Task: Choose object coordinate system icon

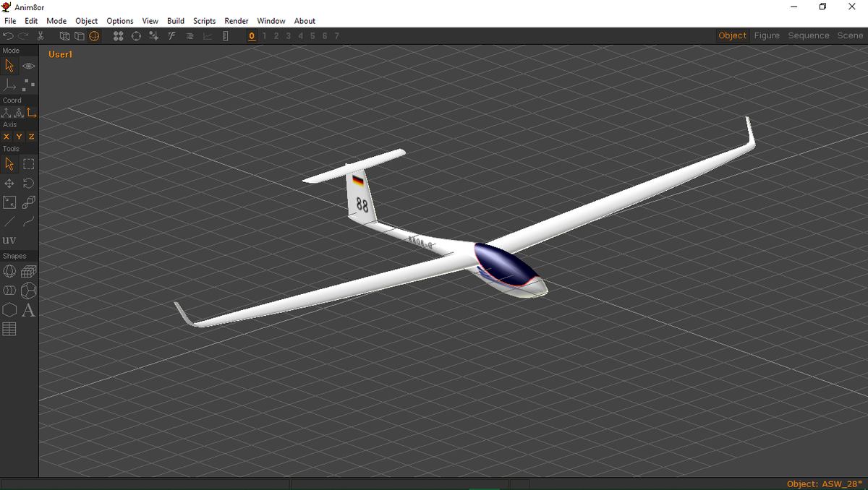Action: click(19, 113)
